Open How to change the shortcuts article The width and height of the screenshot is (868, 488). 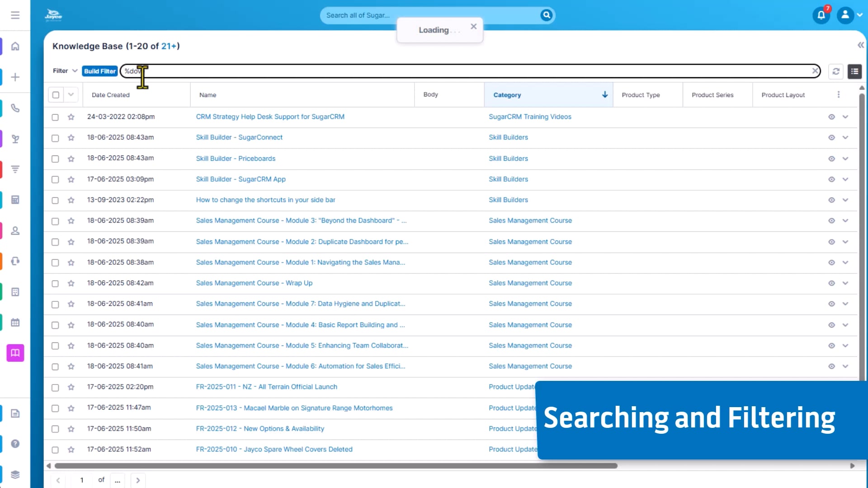click(x=265, y=200)
